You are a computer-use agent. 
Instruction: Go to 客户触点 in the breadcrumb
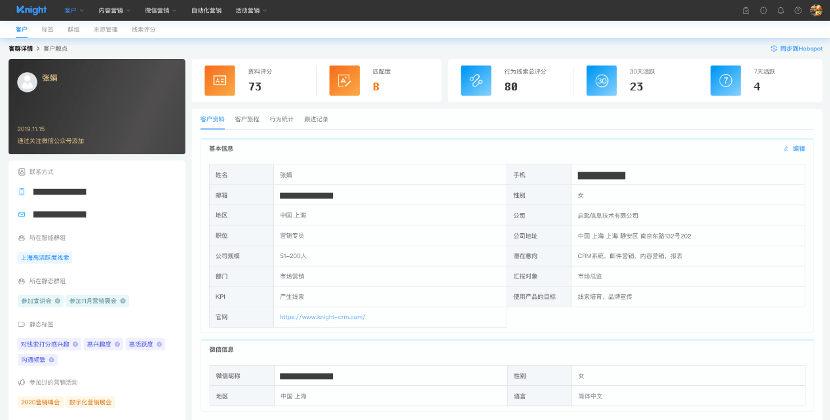pyautogui.click(x=56, y=49)
